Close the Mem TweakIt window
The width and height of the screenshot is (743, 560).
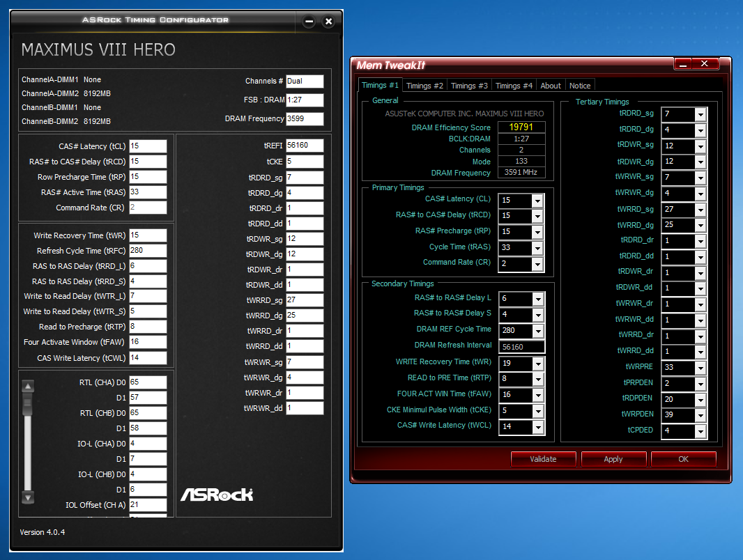[705, 64]
